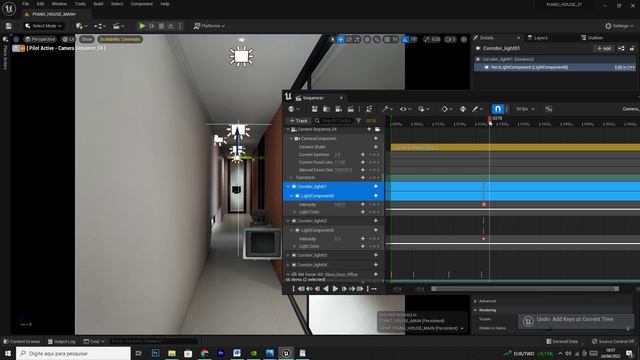Open the Sequencer view options eye menu
Viewport: 640px width, 360px height.
[405, 109]
